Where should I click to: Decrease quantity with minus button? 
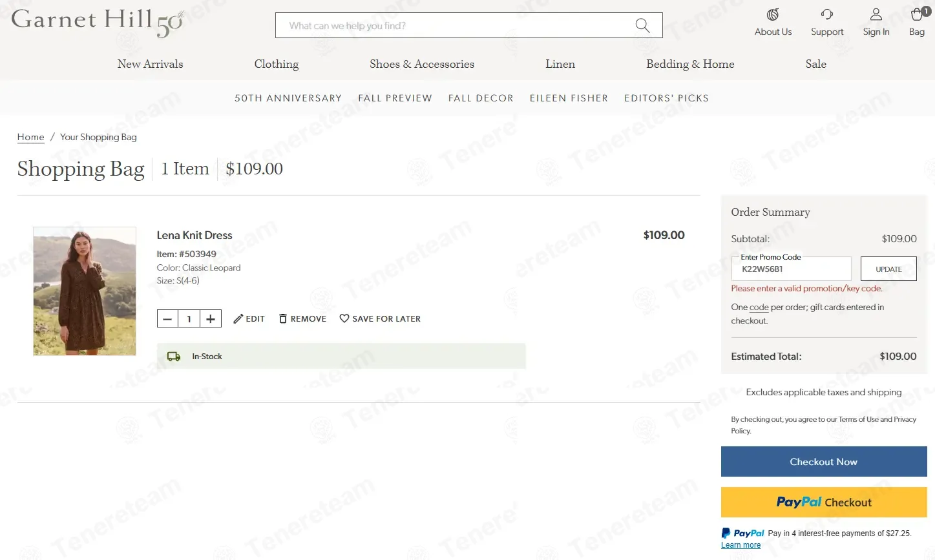point(167,318)
